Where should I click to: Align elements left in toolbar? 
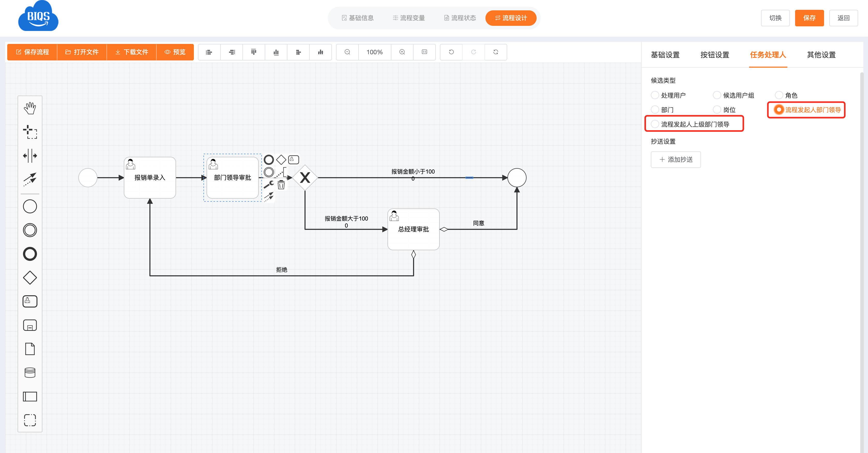[x=209, y=52]
